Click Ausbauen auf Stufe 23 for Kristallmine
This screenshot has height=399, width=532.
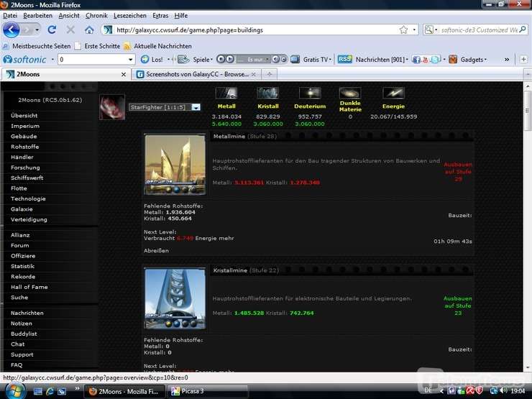(x=457, y=306)
